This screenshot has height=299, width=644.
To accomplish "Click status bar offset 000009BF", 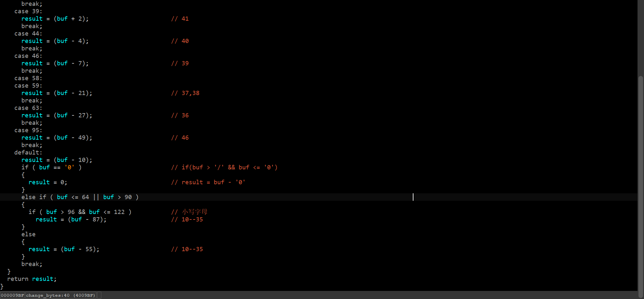I will 12,295.
